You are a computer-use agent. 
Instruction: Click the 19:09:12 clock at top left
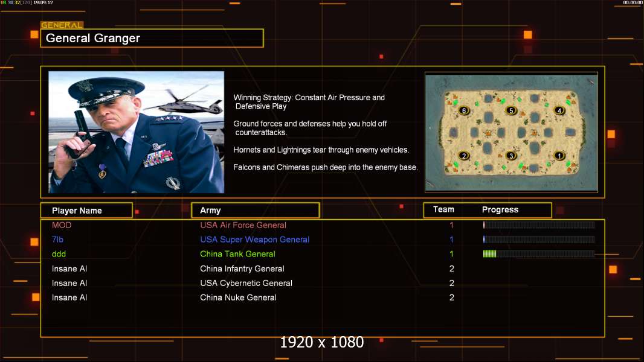(43, 2)
